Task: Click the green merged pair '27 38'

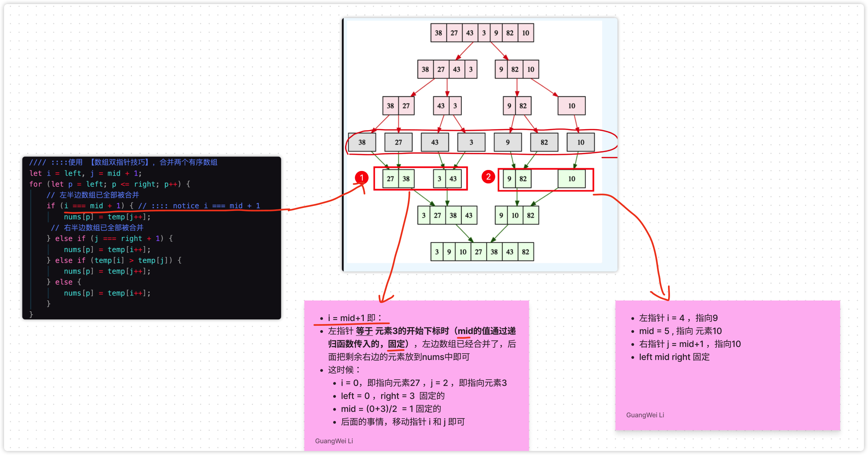Action: [x=398, y=178]
